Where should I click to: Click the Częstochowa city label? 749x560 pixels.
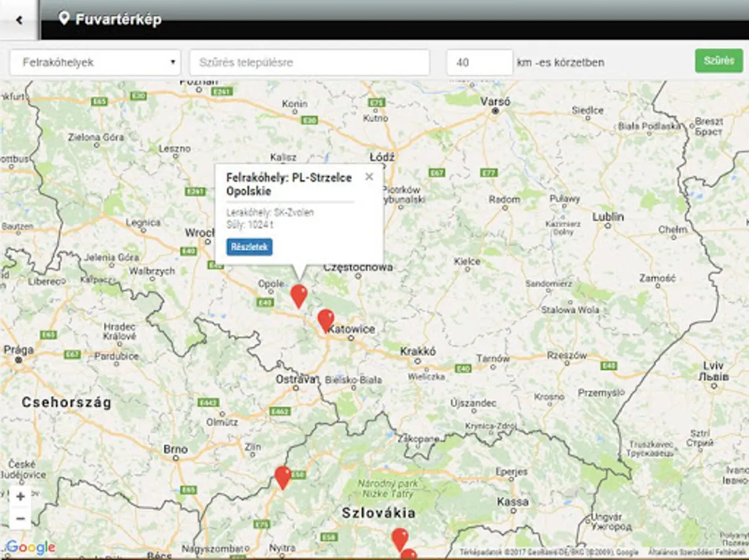(x=359, y=268)
